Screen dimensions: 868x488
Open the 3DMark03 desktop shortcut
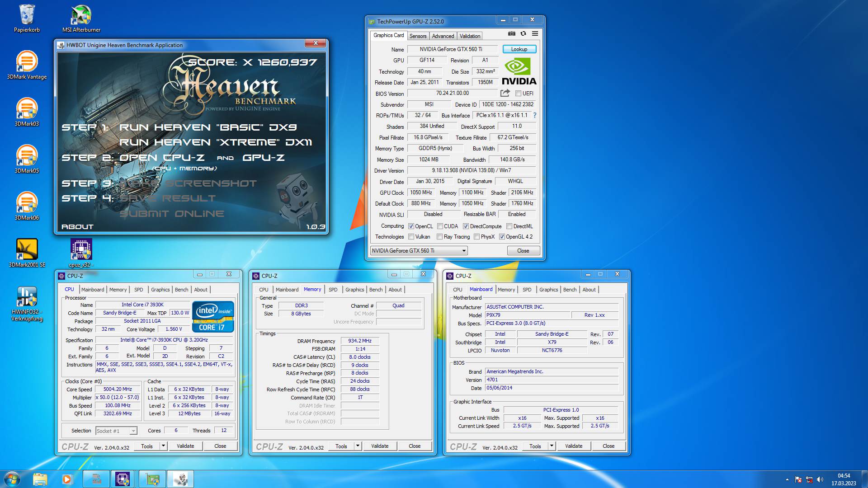[x=27, y=113]
